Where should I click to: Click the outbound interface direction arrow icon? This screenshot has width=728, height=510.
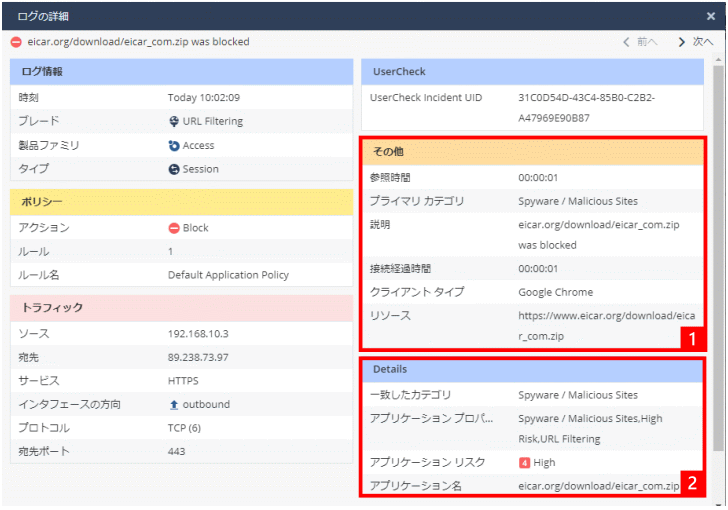point(174,405)
